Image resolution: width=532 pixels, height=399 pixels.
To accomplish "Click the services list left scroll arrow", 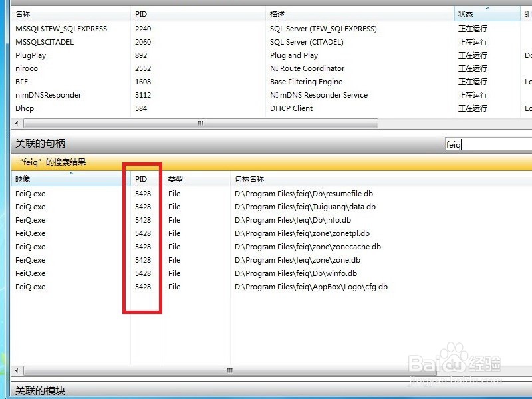I will click(x=17, y=123).
